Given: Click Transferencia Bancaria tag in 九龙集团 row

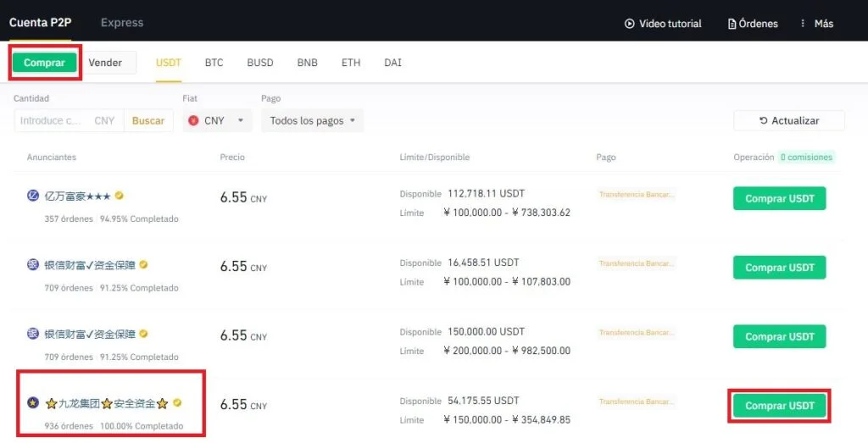Looking at the screenshot, I should (x=637, y=402).
